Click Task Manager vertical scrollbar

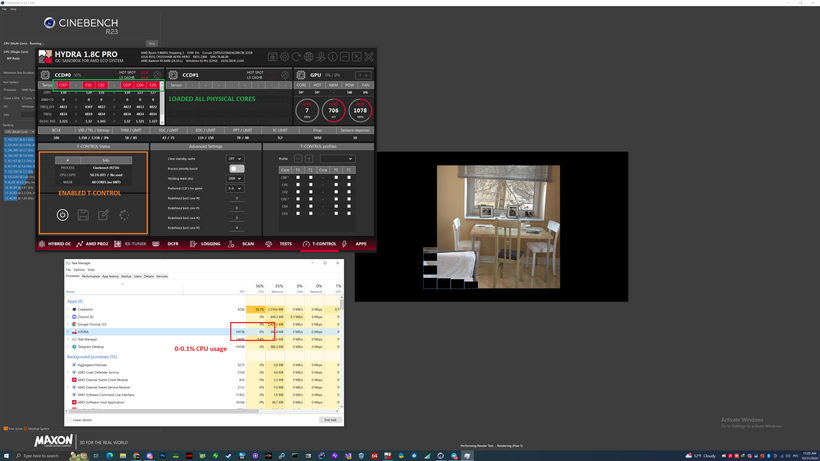(x=342, y=352)
